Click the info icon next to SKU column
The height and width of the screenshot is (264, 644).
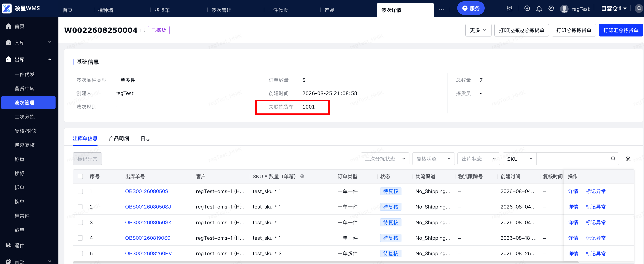[302, 176]
